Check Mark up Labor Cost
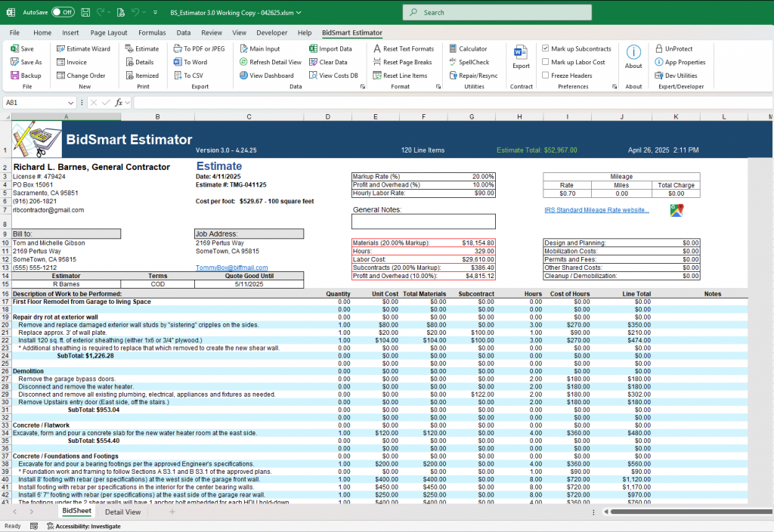 coord(546,62)
